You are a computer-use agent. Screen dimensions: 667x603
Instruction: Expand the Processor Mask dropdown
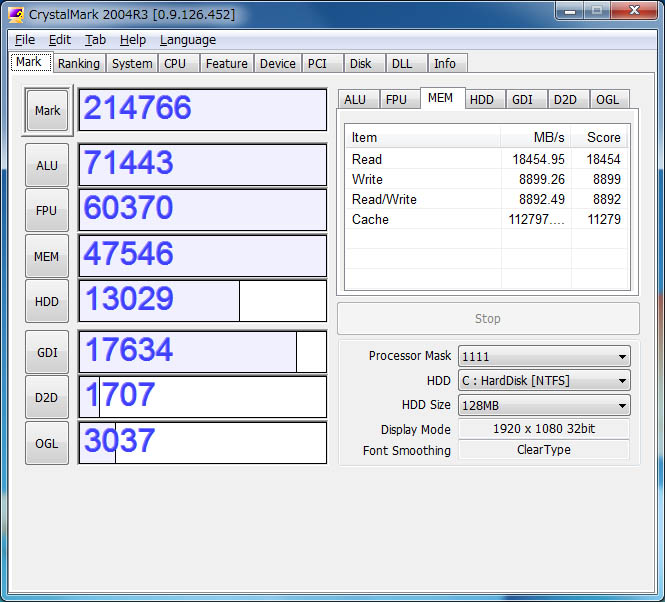click(x=544, y=356)
